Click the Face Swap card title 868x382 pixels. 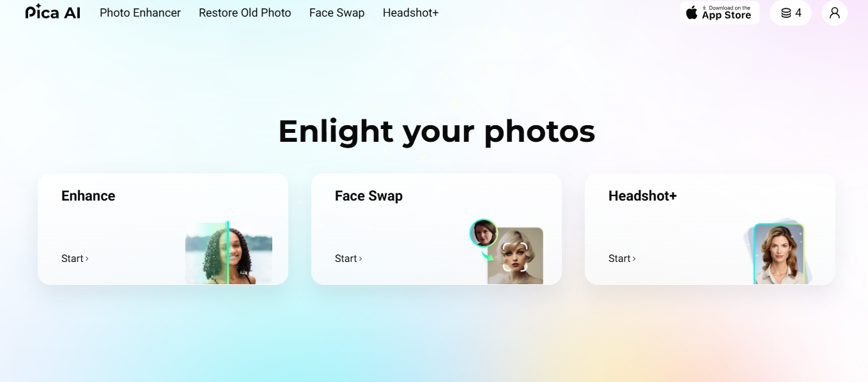(369, 196)
